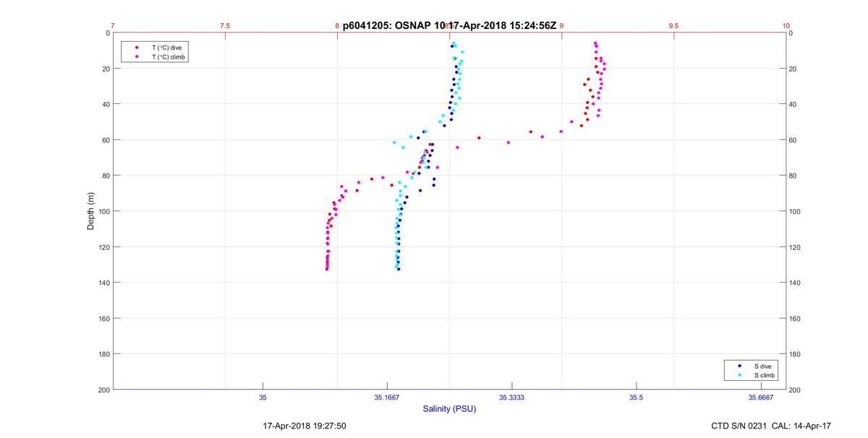The height and width of the screenshot is (438, 868).
Task: Click depth tick 100 on left axis
Action: coord(103,211)
